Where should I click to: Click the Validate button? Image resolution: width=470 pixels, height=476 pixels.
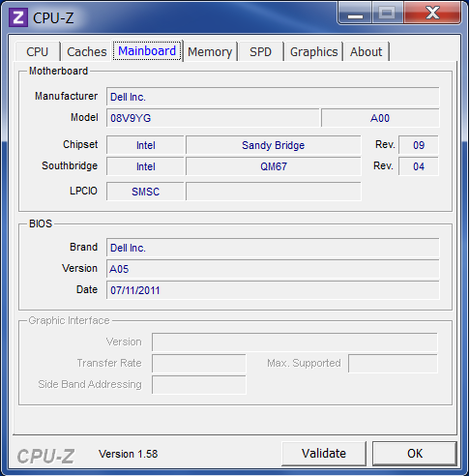pyautogui.click(x=324, y=454)
